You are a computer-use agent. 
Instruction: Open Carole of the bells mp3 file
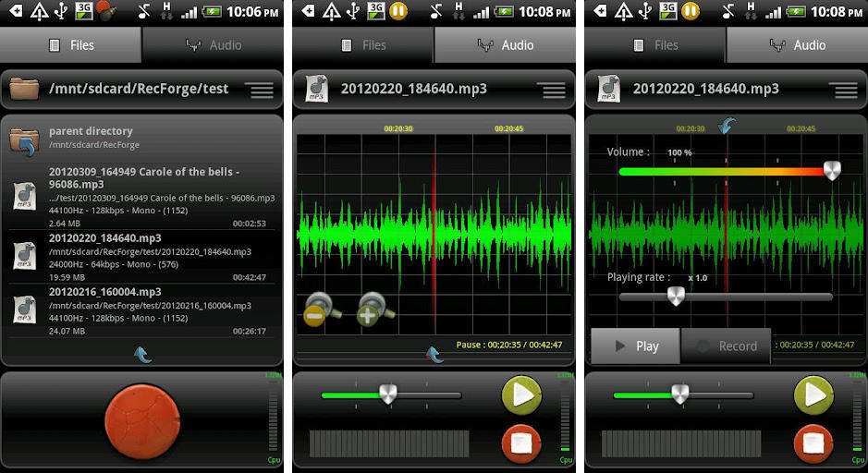tap(142, 197)
